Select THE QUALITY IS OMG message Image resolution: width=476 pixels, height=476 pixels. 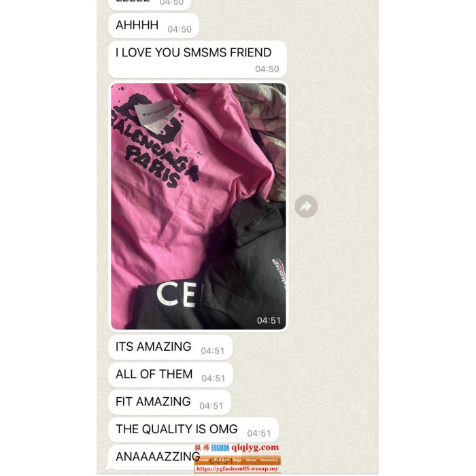[193, 430]
